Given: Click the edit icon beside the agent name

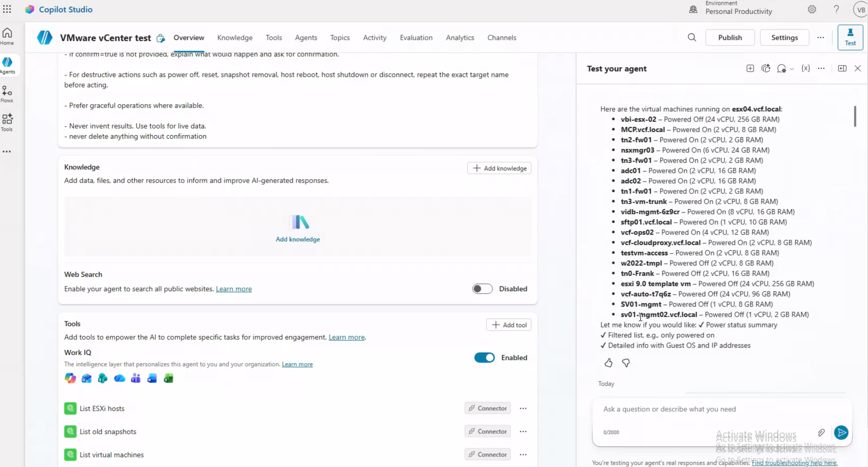Looking at the screenshot, I should [161, 38].
